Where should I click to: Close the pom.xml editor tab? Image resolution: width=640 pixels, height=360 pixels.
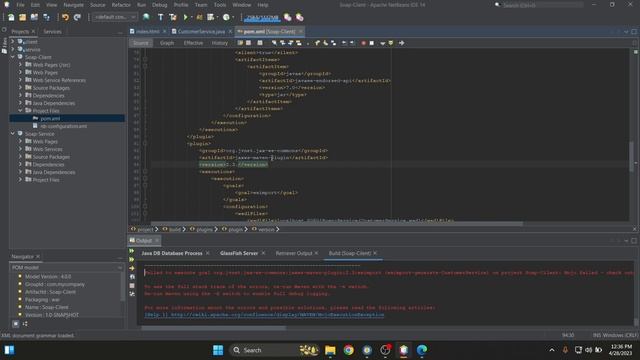coord(301,31)
